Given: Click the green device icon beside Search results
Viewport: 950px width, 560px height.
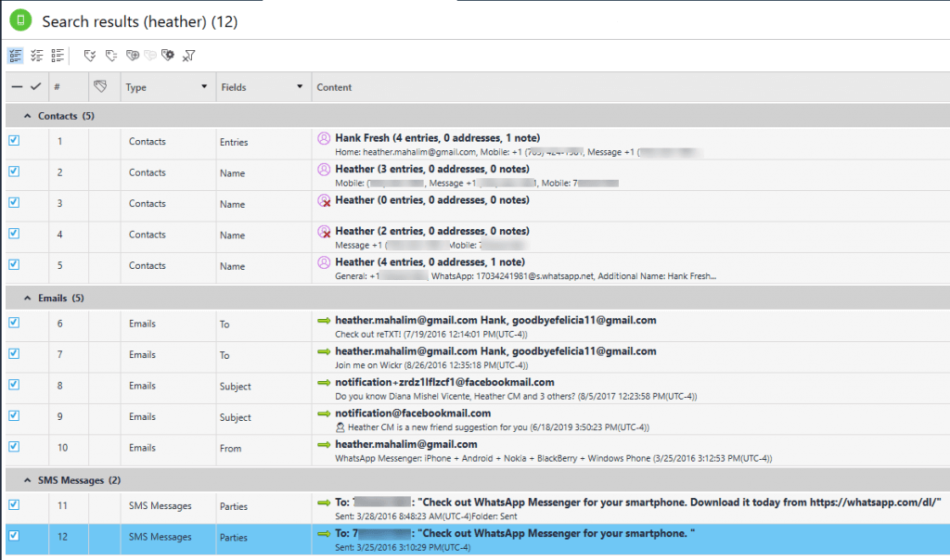Looking at the screenshot, I should tap(20, 20).
